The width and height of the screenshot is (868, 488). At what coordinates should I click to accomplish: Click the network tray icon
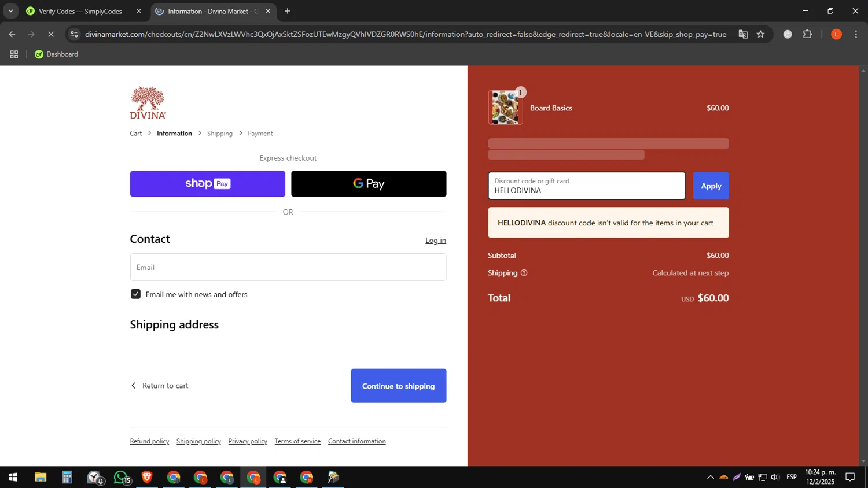tap(763, 478)
